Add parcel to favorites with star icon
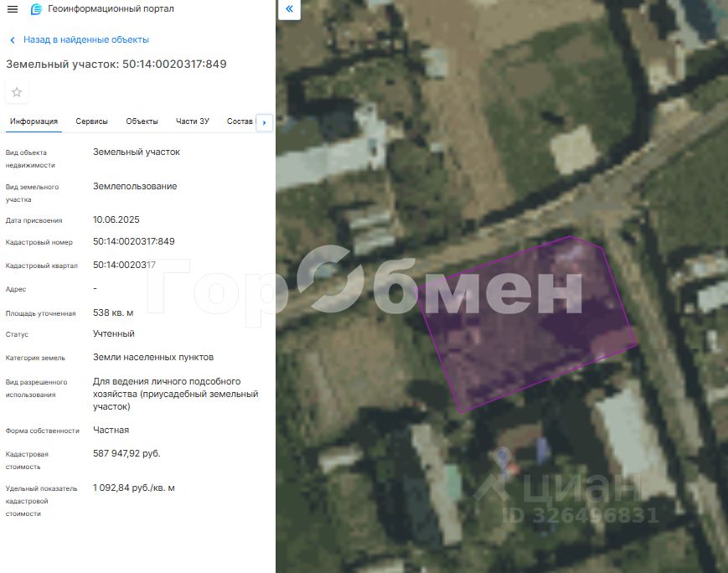Screen dimensions: 728x573 pos(17,92)
